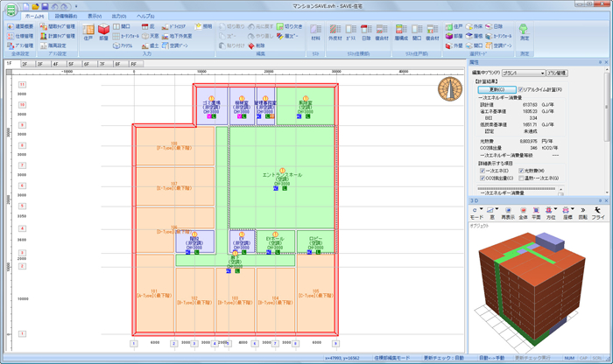Switch to the RF roof floor tab
Image resolution: width=613 pixels, height=364 pixels.
(x=134, y=64)
